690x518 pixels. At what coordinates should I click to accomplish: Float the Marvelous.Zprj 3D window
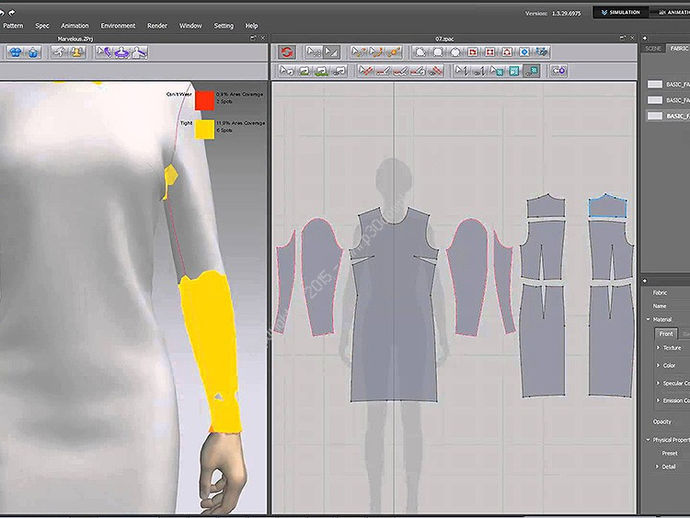253,39
